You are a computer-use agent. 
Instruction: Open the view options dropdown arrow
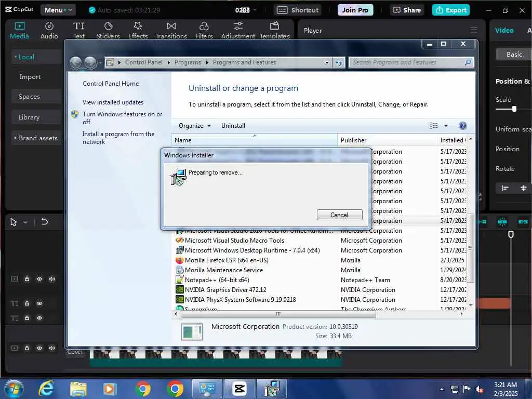[x=446, y=126]
